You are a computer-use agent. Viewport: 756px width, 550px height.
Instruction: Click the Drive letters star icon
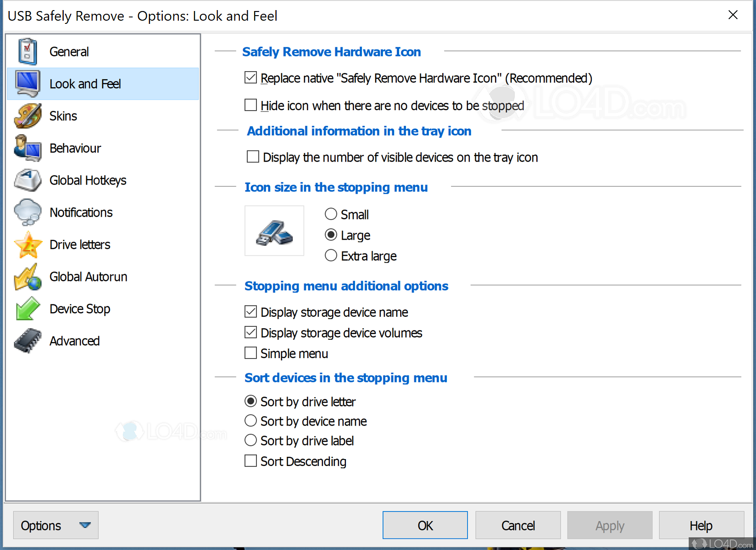point(28,244)
